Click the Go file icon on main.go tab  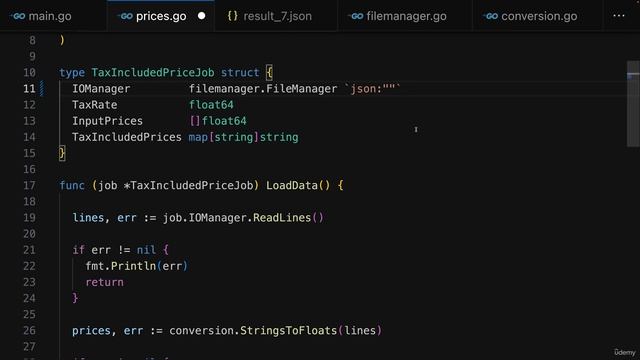(x=18, y=16)
